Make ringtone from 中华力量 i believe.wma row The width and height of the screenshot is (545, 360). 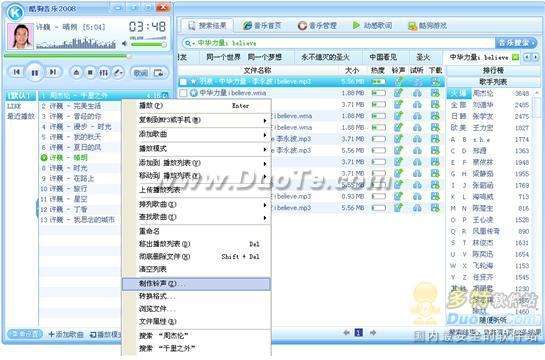(398, 93)
